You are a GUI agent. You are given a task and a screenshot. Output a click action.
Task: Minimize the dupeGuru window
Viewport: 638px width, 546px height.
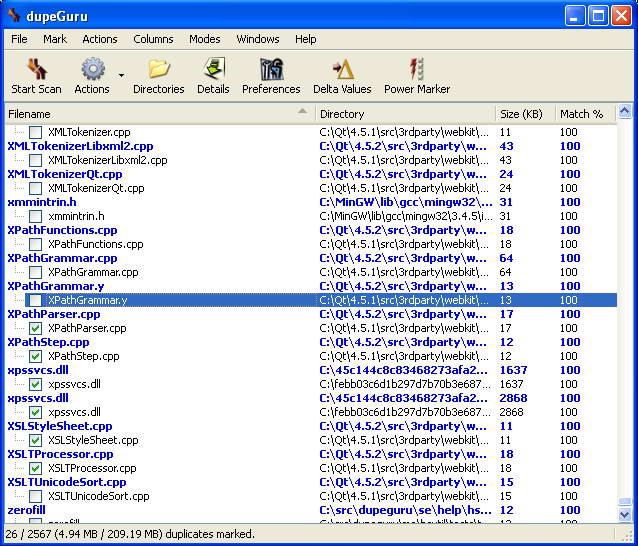pos(575,16)
